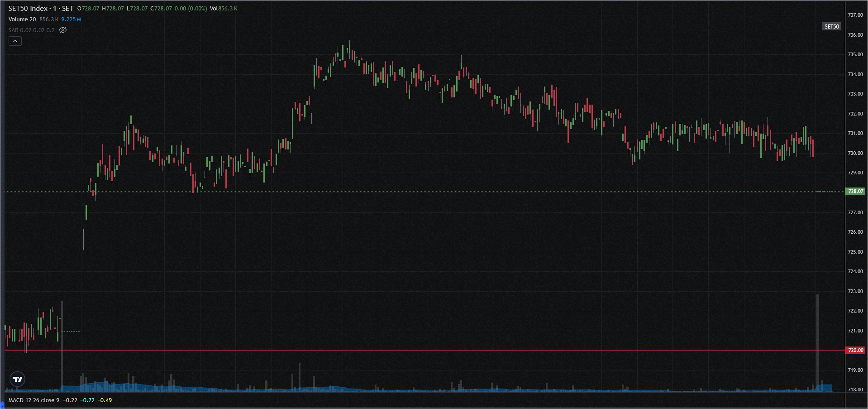Click the grey 856.3 K volume legend value
The image size is (868, 409).
pyautogui.click(x=49, y=19)
